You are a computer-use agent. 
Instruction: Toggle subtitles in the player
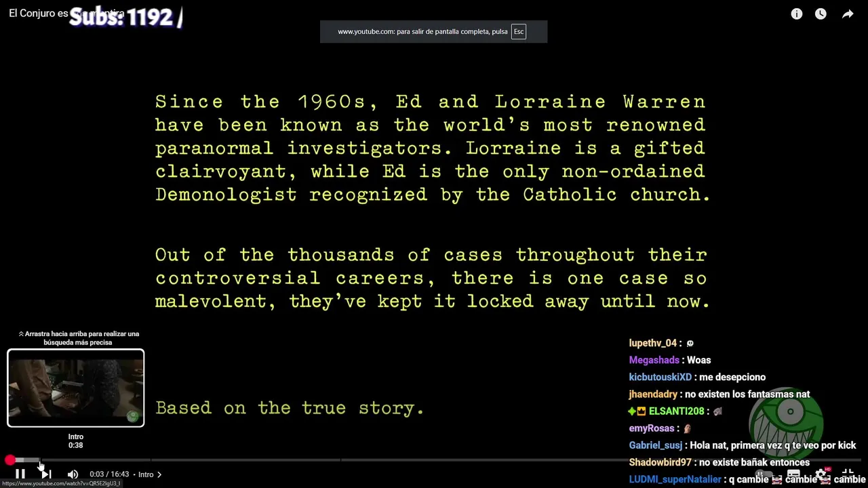[x=793, y=474]
